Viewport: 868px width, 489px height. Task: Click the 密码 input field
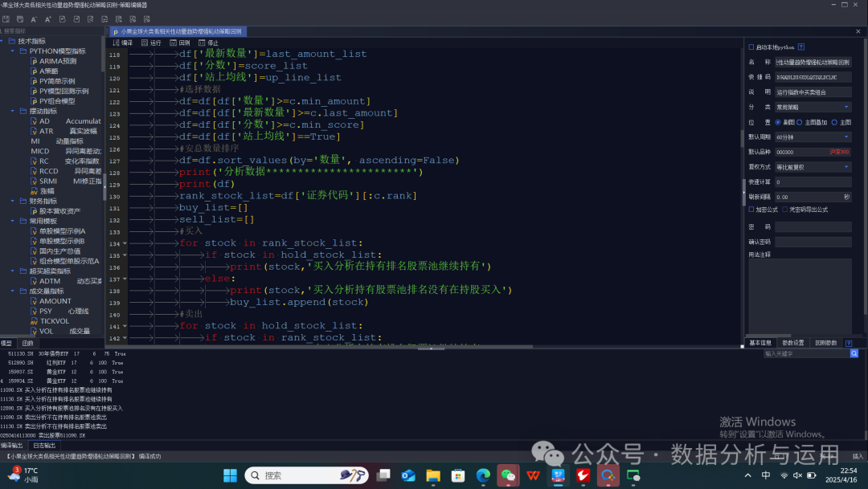pyautogui.click(x=813, y=226)
